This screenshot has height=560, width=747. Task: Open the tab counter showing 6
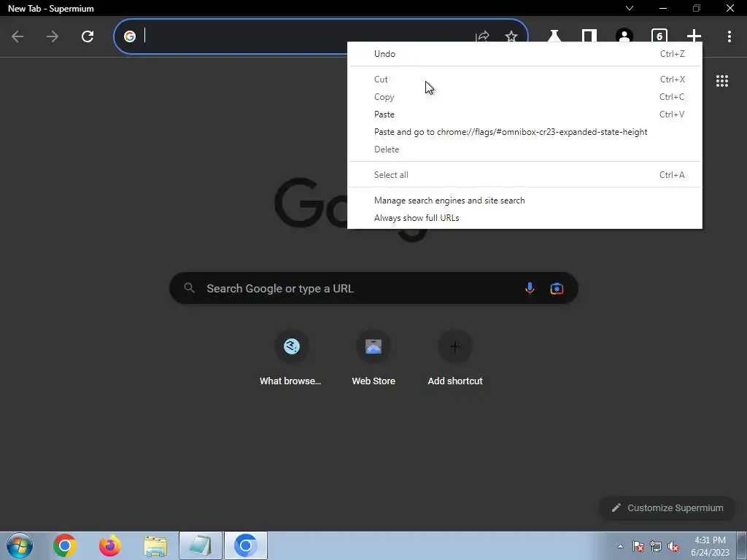[x=659, y=36]
